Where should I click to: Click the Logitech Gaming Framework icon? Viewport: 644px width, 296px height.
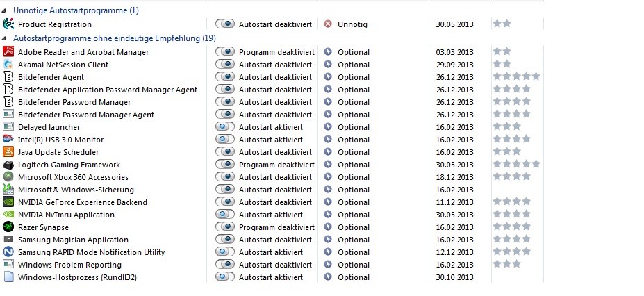coord(8,165)
